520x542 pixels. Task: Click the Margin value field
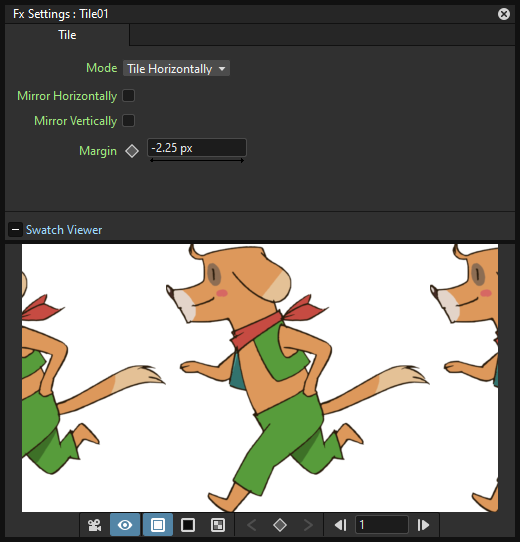tap(197, 148)
